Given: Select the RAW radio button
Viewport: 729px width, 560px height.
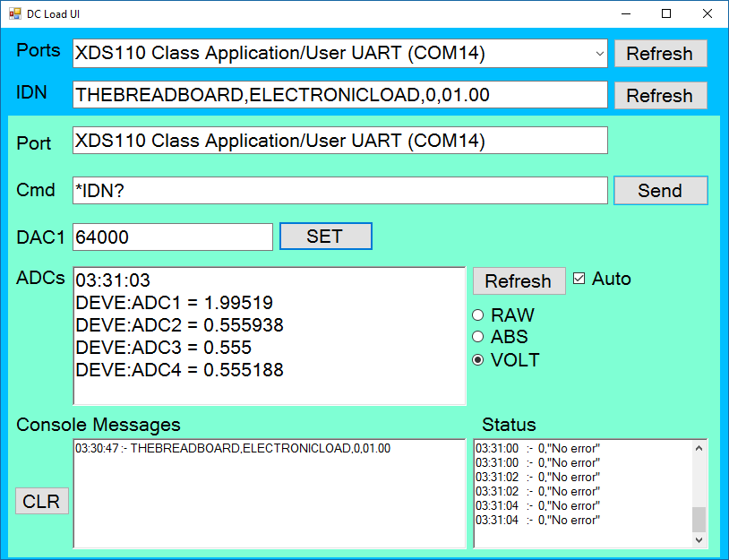Looking at the screenshot, I should pyautogui.click(x=477, y=314).
